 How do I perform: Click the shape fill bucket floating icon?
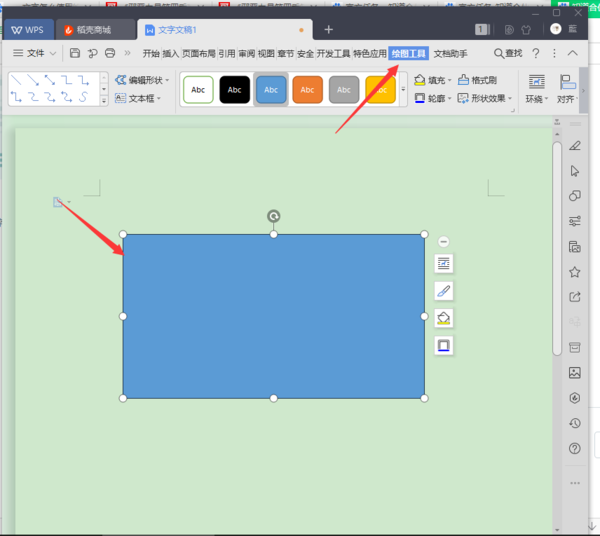click(444, 318)
